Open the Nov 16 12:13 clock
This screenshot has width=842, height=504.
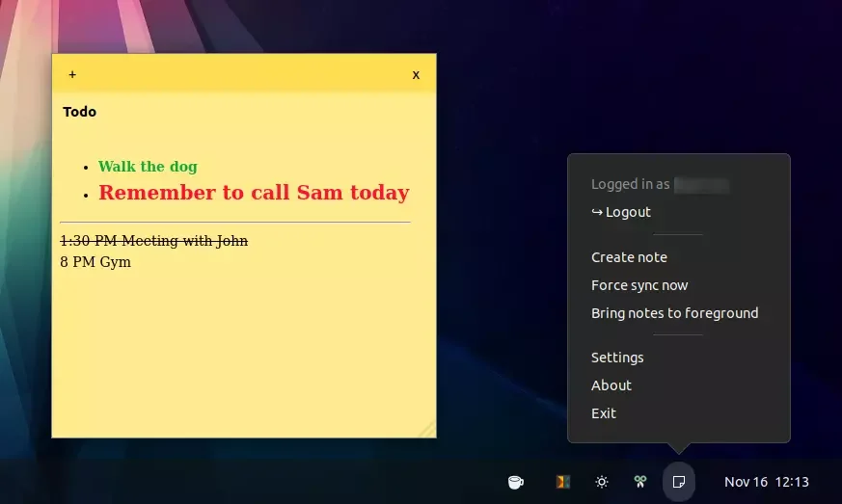pyautogui.click(x=766, y=482)
